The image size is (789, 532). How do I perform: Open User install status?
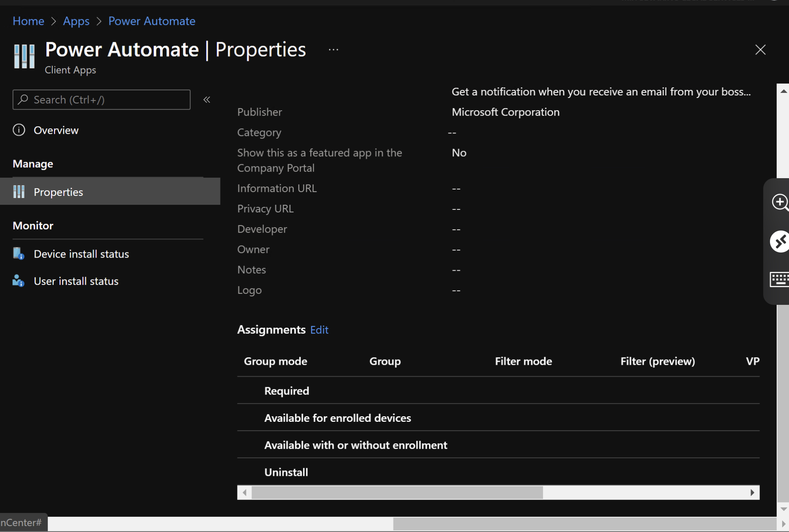[110, 281]
